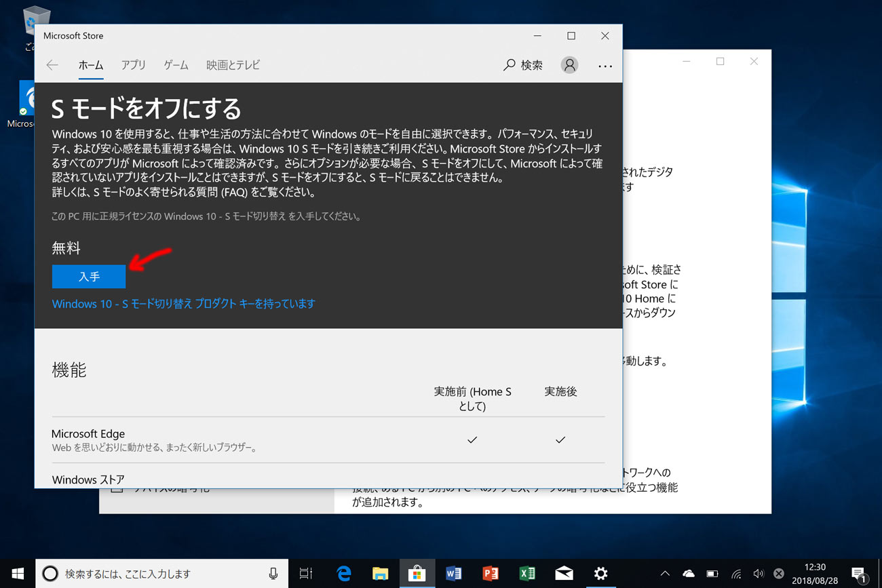This screenshot has height=588, width=882.
Task: Click the 実施前 (Home S として) column header
Action: tap(472, 399)
